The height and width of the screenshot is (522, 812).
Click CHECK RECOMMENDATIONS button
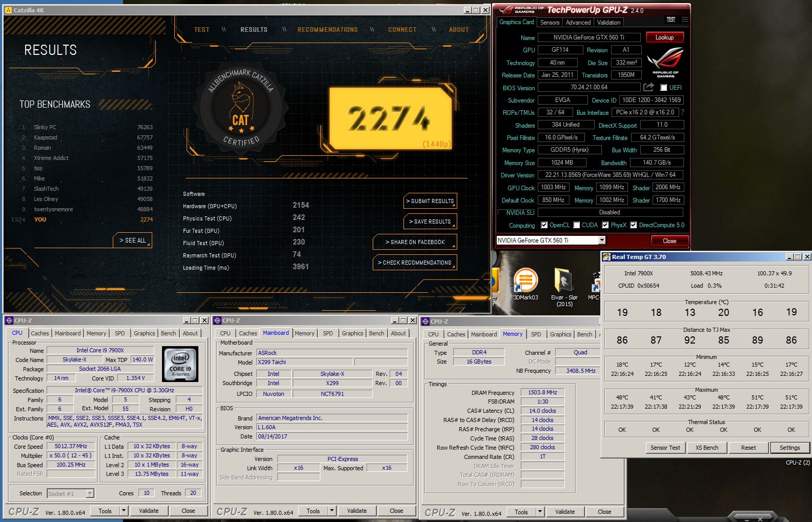(x=415, y=263)
